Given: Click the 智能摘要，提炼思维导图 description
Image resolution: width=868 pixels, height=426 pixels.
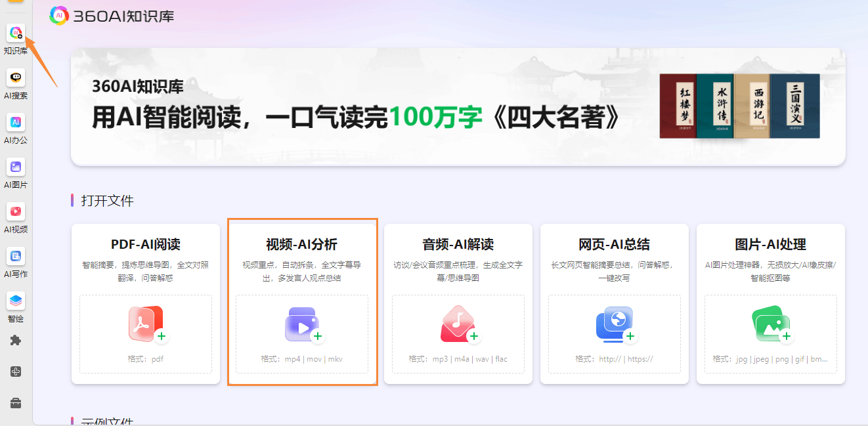Looking at the screenshot, I should (146, 271).
